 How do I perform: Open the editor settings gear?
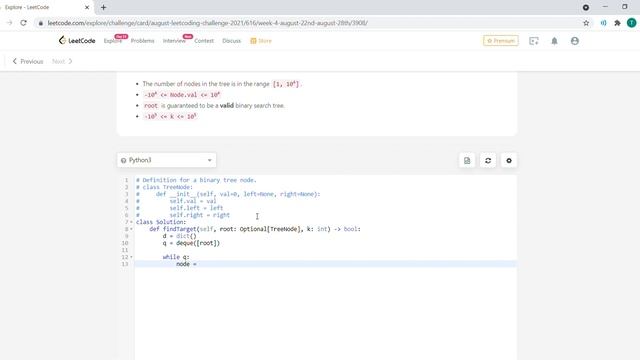click(x=509, y=160)
